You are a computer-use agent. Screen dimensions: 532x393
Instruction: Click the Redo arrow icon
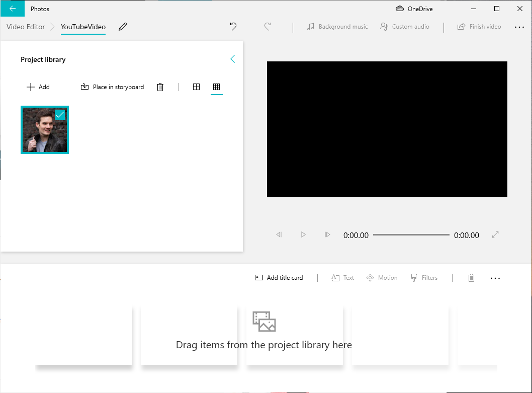(268, 27)
